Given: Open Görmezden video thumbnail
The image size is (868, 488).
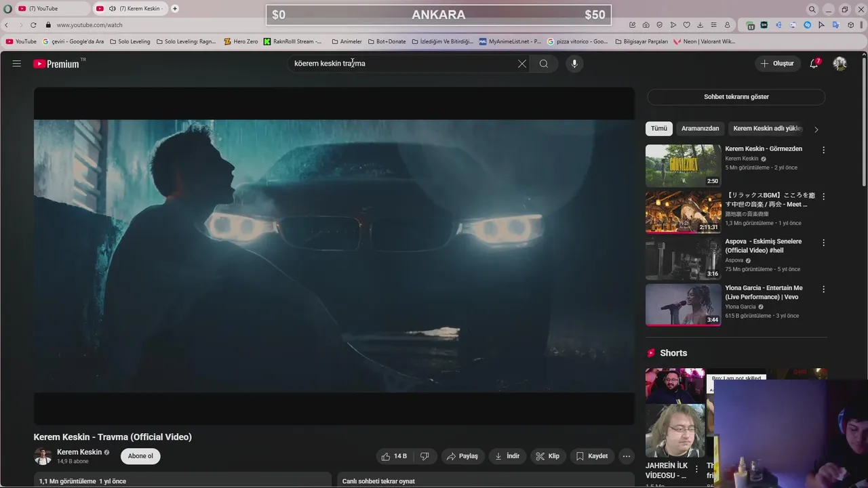Looking at the screenshot, I should pyautogui.click(x=683, y=165).
